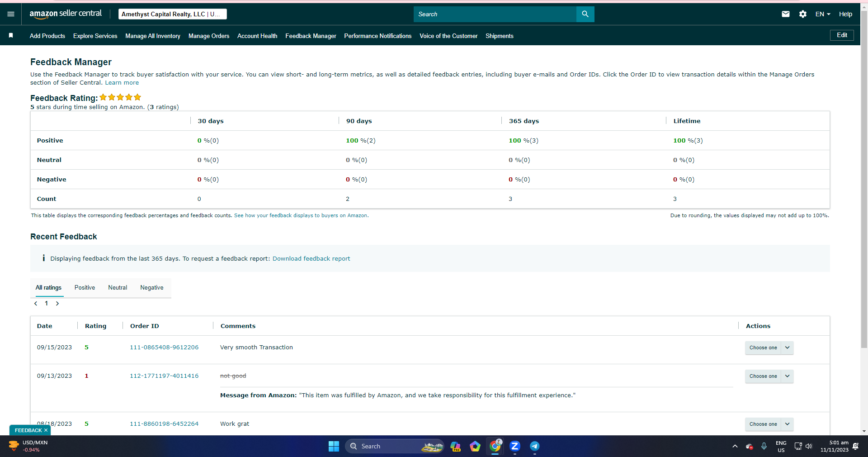Open the Zoom app in the taskbar
This screenshot has height=457, width=868.
click(514, 446)
